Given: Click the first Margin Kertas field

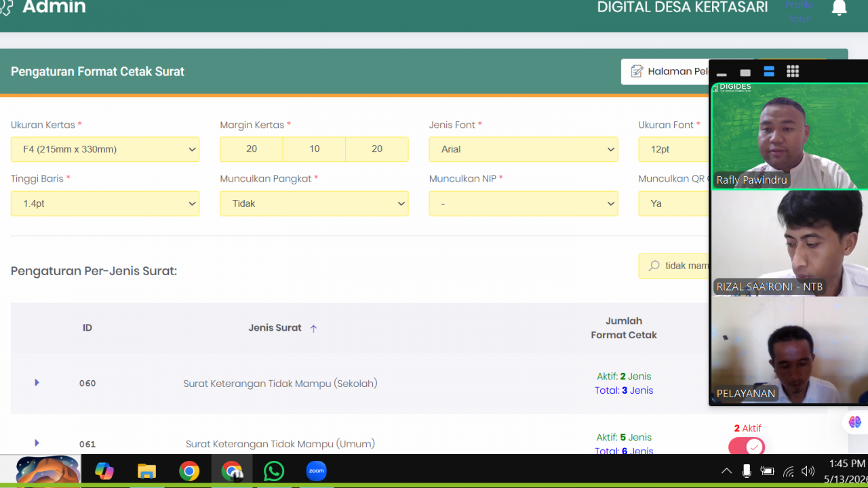Looking at the screenshot, I should coord(252,149).
